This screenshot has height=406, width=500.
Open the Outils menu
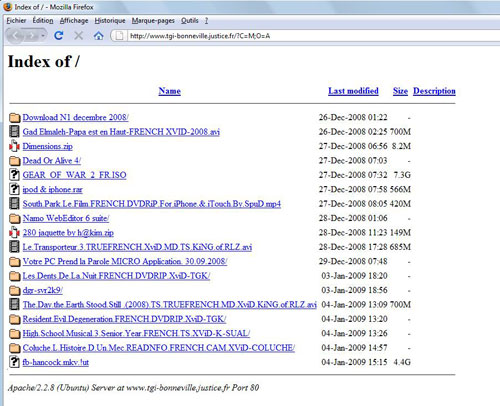point(190,21)
